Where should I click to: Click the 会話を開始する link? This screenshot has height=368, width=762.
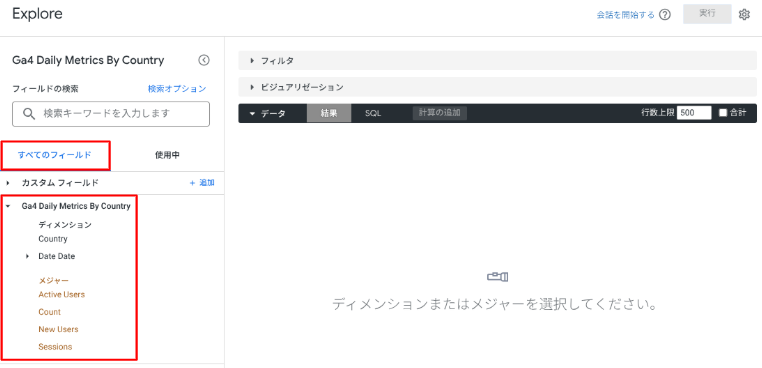[625, 15]
